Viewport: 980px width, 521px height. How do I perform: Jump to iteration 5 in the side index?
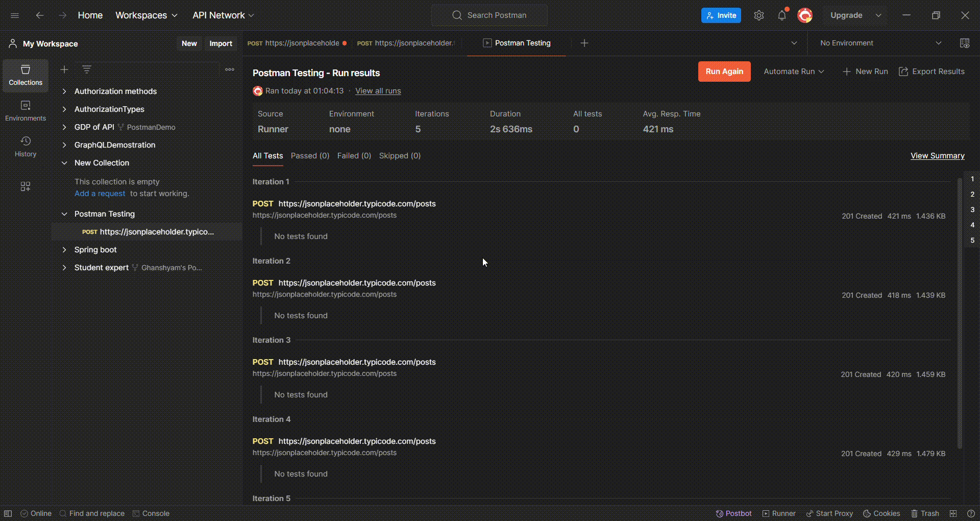pos(972,240)
